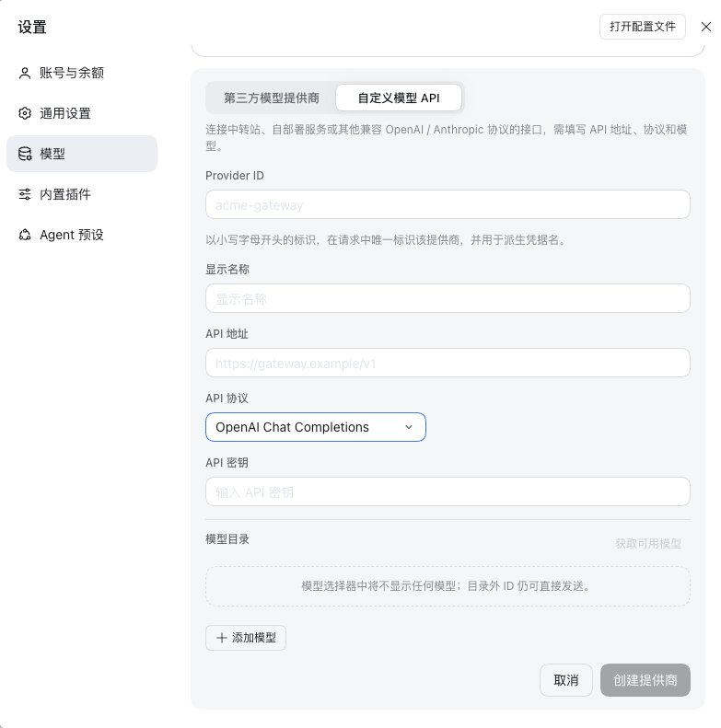This screenshot has width=721, height=728.
Task: Click the Provider ID label
Action: point(235,176)
